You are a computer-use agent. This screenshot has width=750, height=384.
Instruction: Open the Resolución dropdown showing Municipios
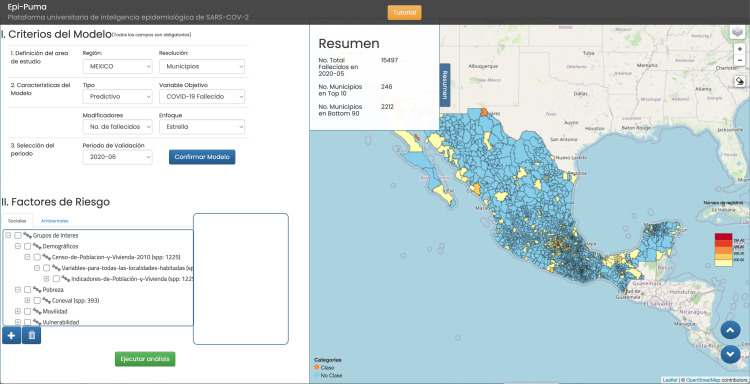coord(202,66)
